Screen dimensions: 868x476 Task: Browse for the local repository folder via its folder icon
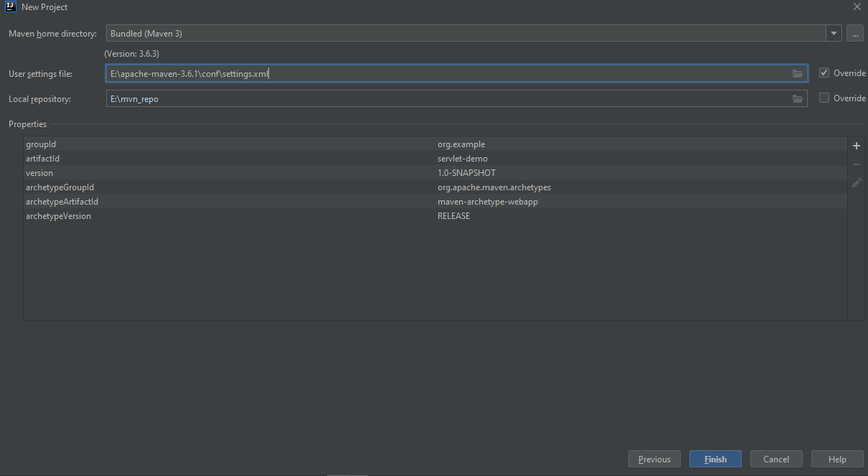point(797,99)
